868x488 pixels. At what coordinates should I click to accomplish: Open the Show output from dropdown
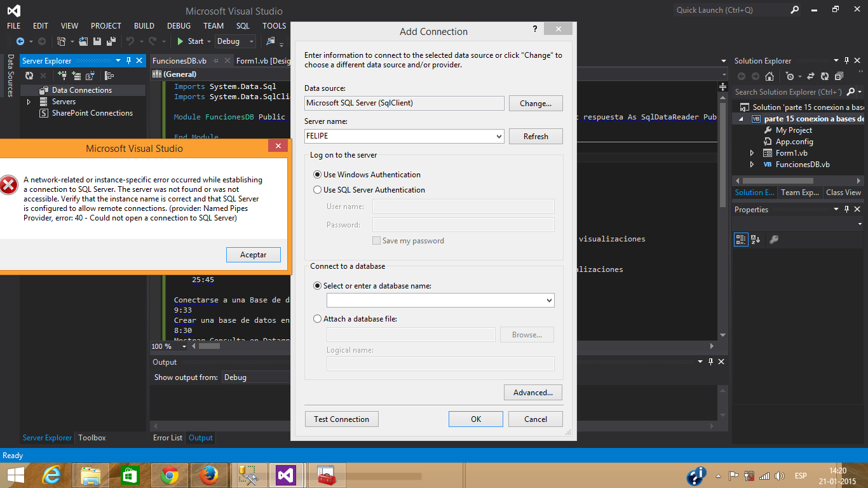257,377
